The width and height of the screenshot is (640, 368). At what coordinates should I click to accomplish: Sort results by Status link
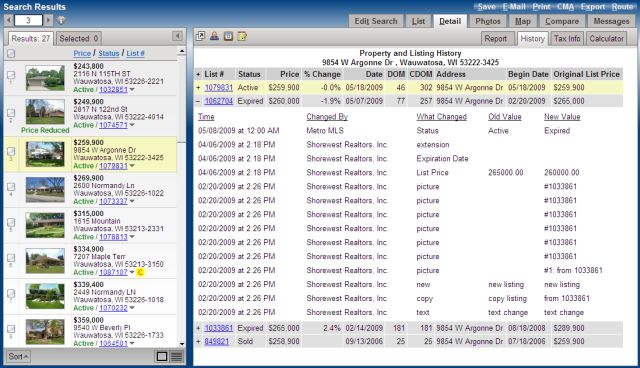109,53
